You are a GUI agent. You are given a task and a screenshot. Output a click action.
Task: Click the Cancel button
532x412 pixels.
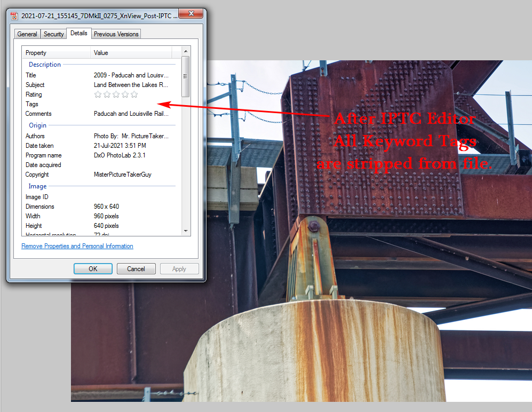(x=136, y=269)
